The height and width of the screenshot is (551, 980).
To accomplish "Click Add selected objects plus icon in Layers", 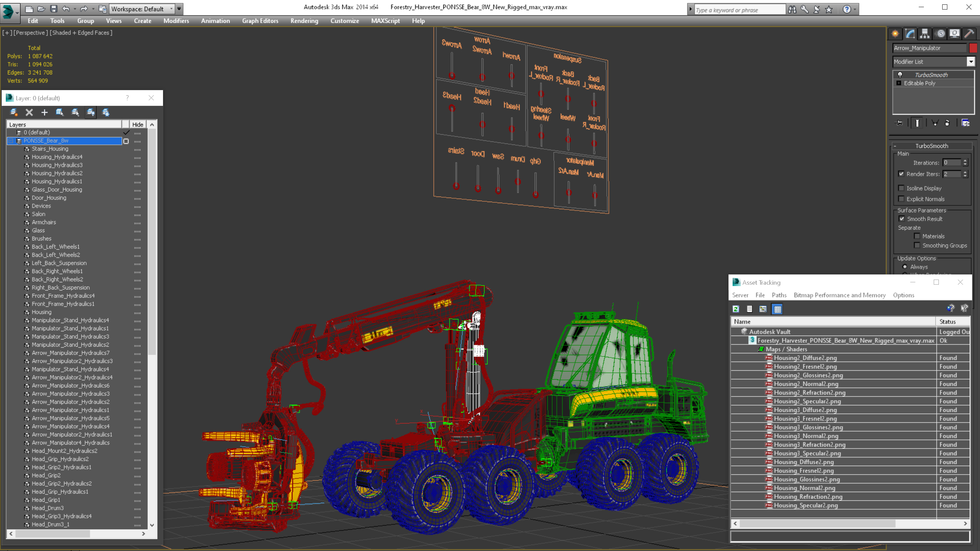I will [x=45, y=112].
